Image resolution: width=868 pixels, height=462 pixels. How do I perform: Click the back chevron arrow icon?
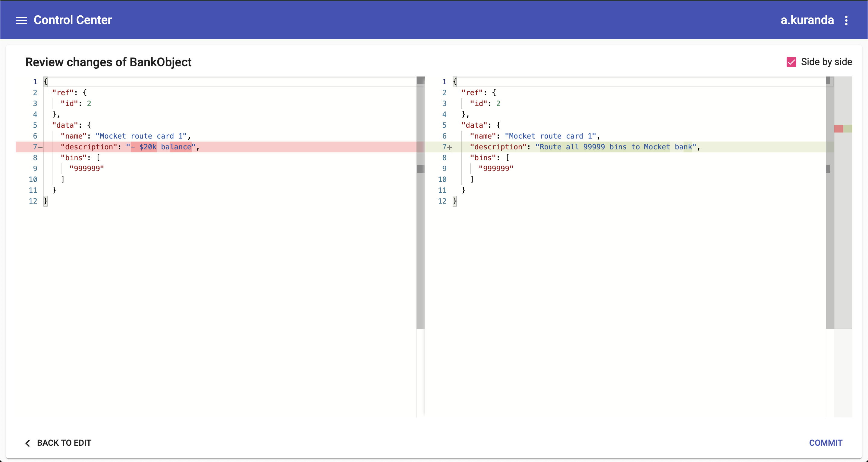click(x=28, y=443)
